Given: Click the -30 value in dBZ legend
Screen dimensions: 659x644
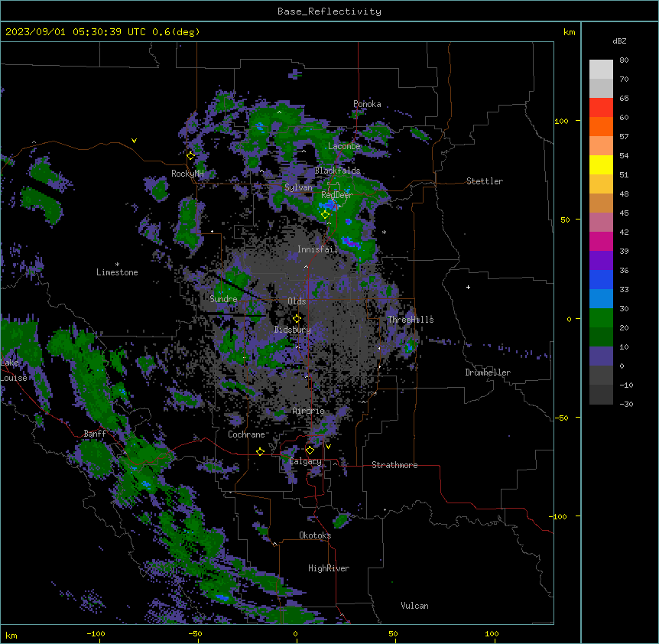Looking at the screenshot, I should 626,405.
